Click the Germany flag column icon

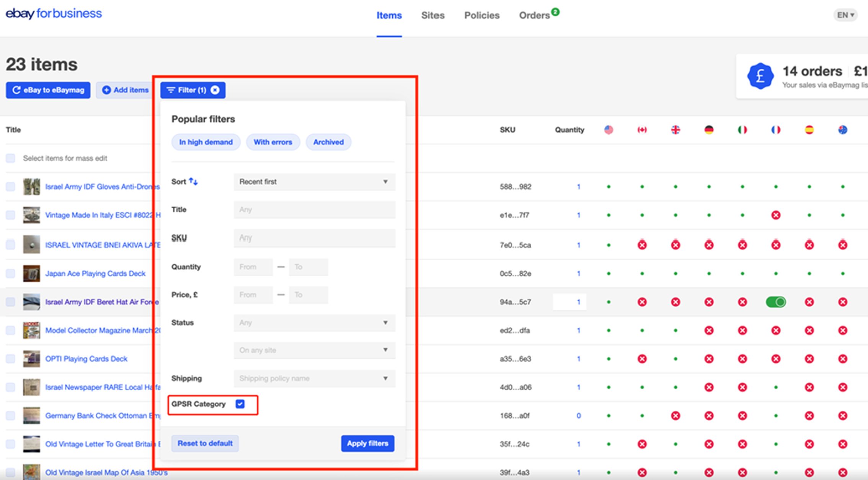click(x=709, y=130)
